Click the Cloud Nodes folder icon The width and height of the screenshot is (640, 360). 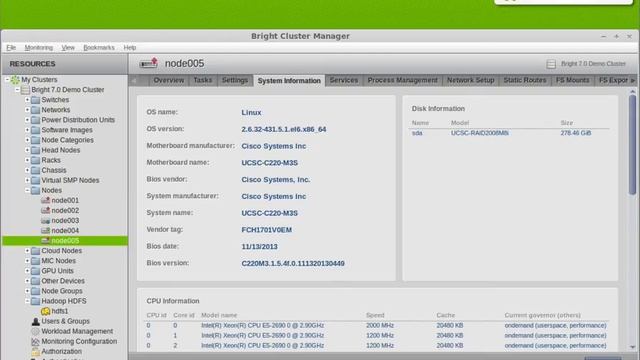[x=36, y=251]
